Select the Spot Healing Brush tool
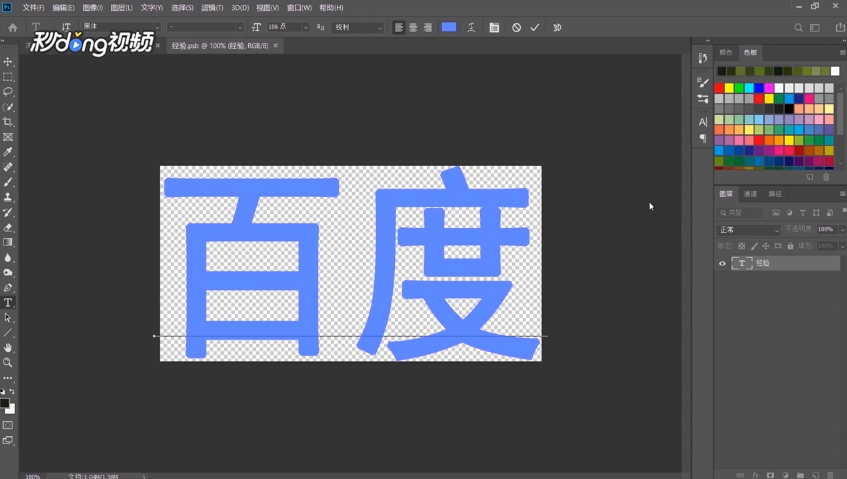847x479 pixels. tap(8, 167)
